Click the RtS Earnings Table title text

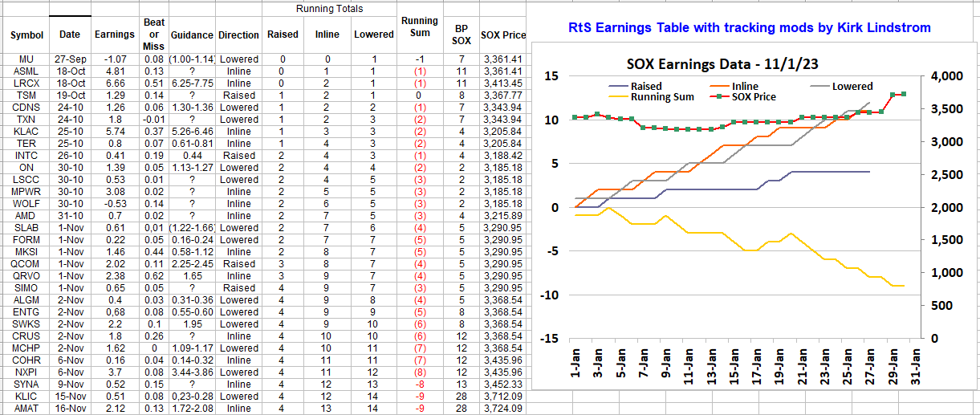tap(749, 28)
